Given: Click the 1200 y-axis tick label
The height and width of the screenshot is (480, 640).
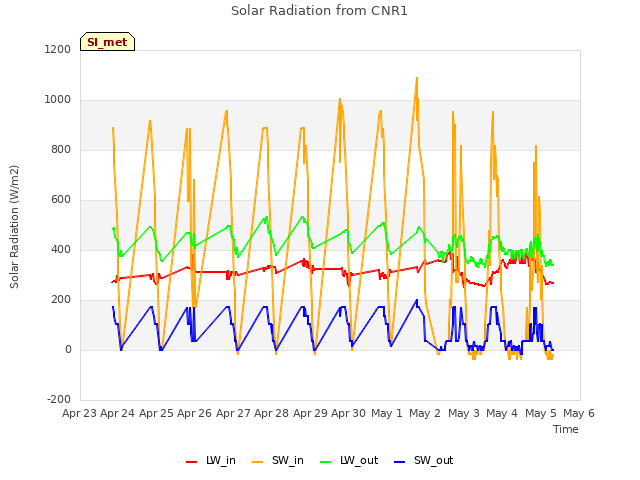Looking at the screenshot, I should click(58, 49).
